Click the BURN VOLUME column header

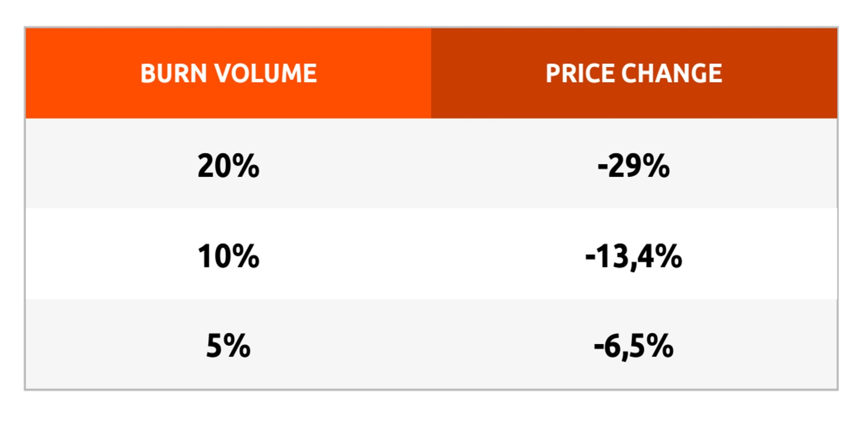click(x=228, y=73)
